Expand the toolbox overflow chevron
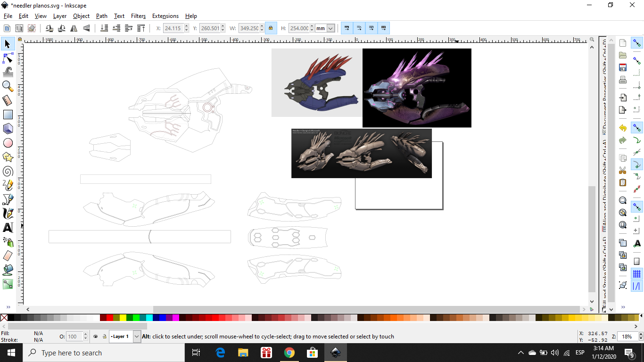Image resolution: width=644 pixels, height=362 pixels. point(8,307)
